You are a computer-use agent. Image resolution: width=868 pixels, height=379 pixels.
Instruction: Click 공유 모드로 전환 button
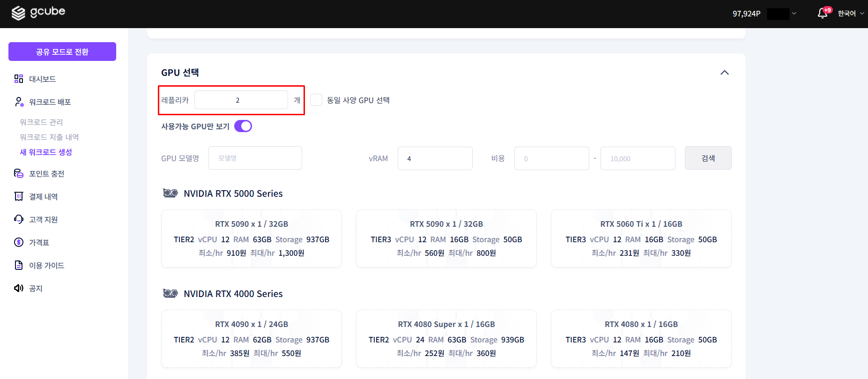click(62, 52)
